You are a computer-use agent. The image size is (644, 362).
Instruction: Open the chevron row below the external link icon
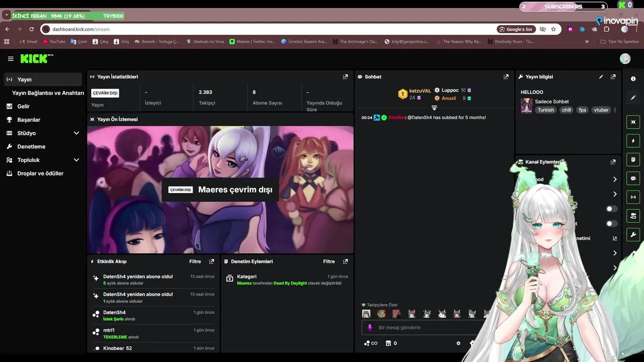[x=615, y=253]
